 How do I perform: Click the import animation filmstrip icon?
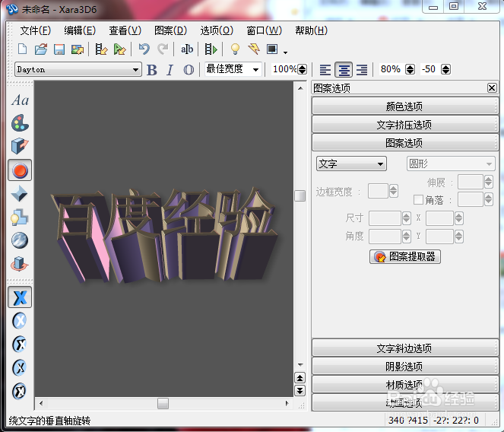(x=101, y=49)
